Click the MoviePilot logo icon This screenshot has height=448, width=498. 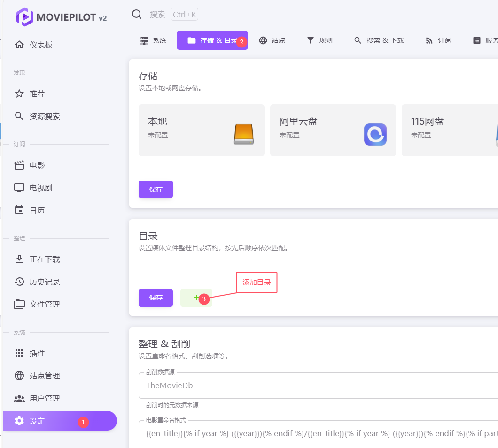(x=25, y=17)
